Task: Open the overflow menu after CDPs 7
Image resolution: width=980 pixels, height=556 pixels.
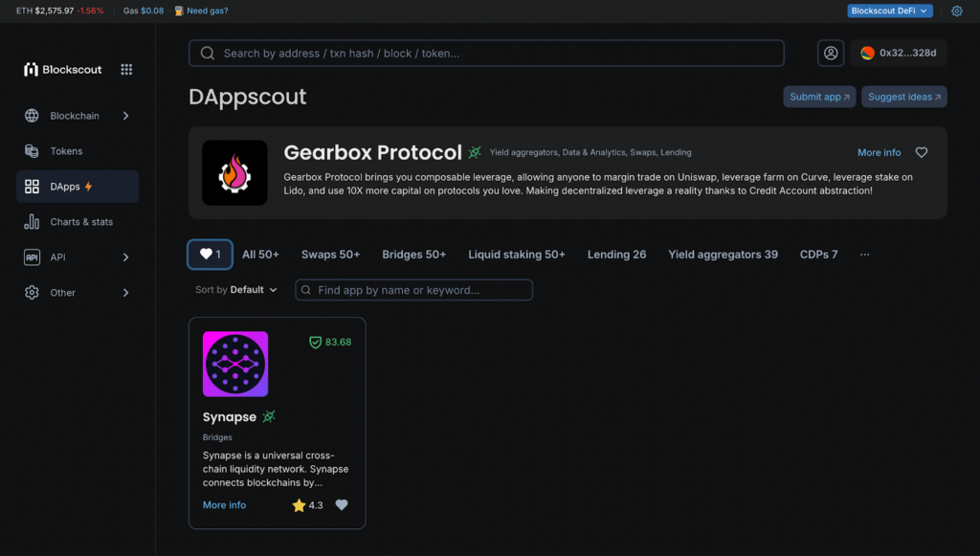Action: [864, 254]
